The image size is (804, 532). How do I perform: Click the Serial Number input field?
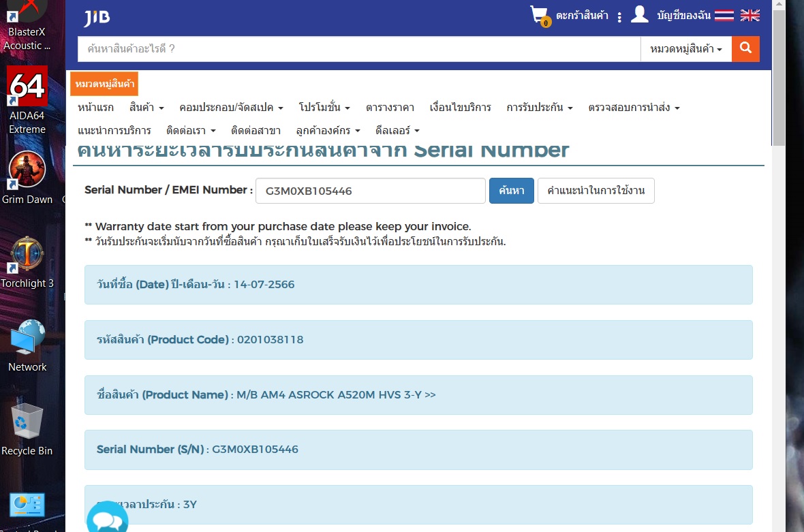(370, 191)
